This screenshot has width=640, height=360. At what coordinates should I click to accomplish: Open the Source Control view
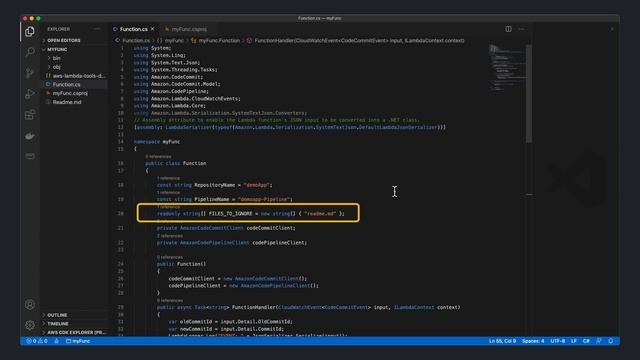coord(30,73)
